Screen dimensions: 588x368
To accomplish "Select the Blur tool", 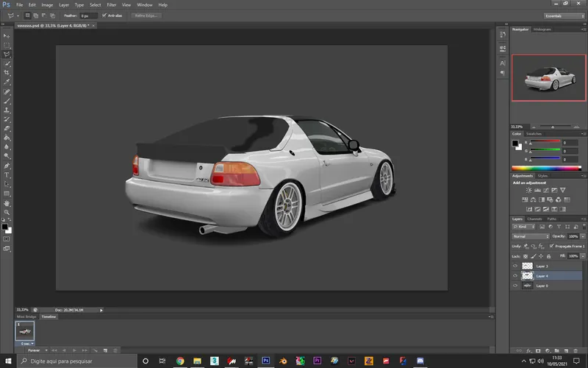I will pos(7,147).
